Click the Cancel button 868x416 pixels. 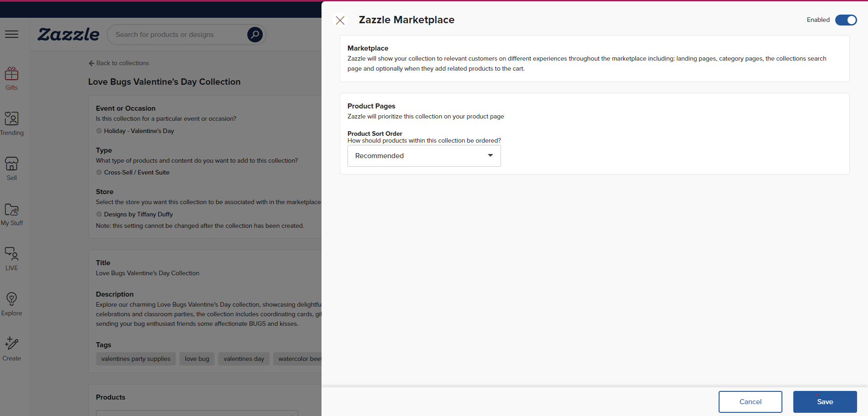tap(750, 402)
